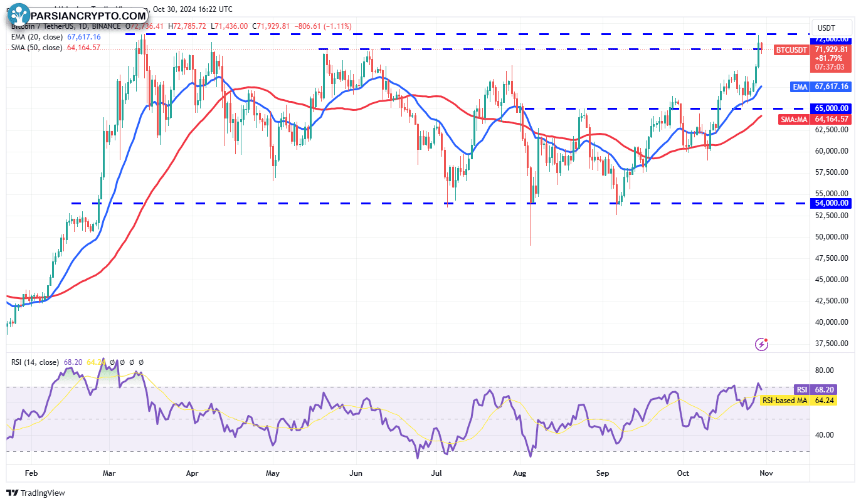Click the Jun label on the time axis
Screen dimensions: 861x504
click(x=356, y=473)
